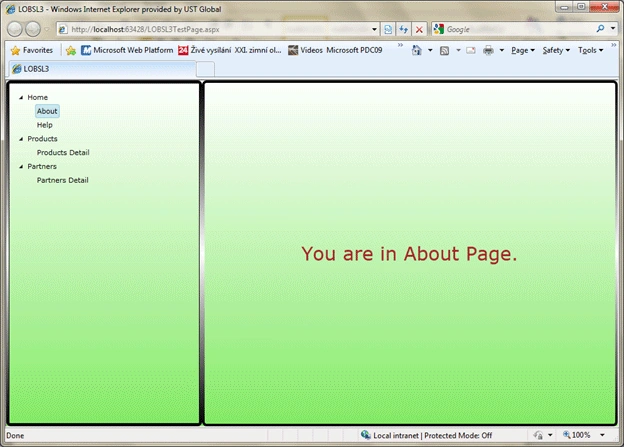Click the page icon in address bar
The image size is (624, 447).
pyautogui.click(x=63, y=29)
